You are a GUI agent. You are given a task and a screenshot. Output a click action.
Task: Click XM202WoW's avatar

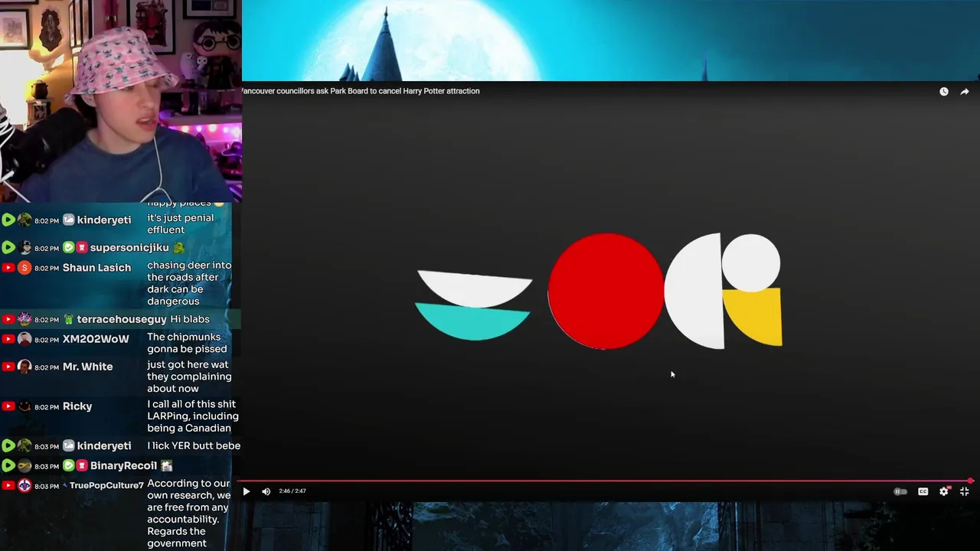click(24, 339)
